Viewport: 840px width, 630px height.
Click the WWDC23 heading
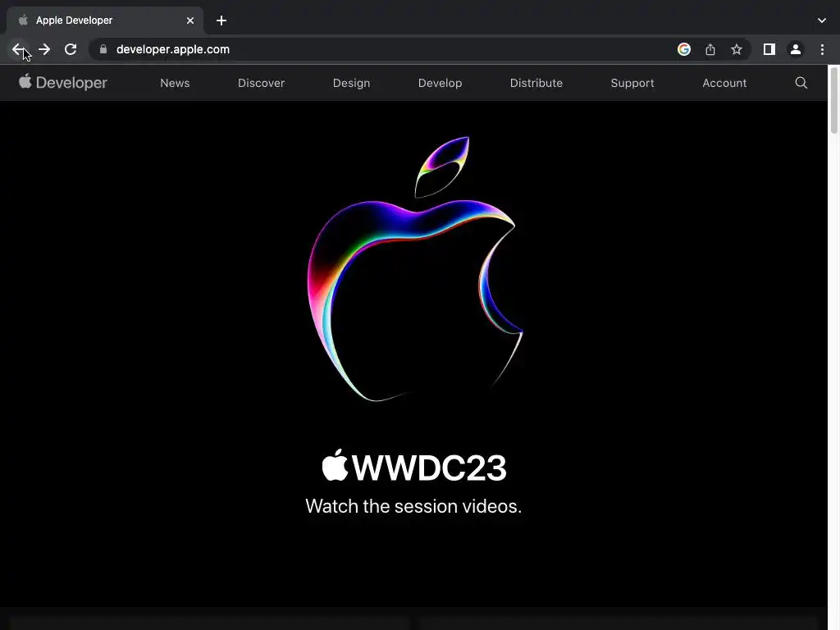coord(414,467)
